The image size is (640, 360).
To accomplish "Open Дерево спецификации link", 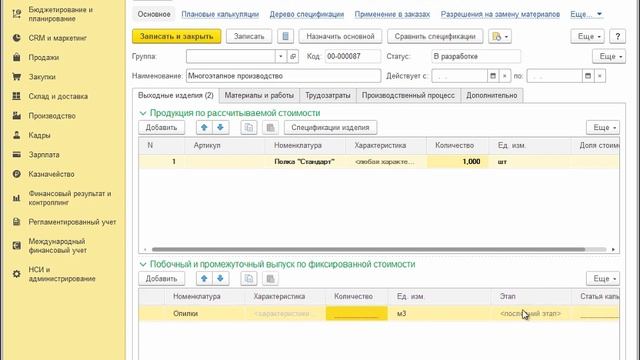I will coord(307,14).
